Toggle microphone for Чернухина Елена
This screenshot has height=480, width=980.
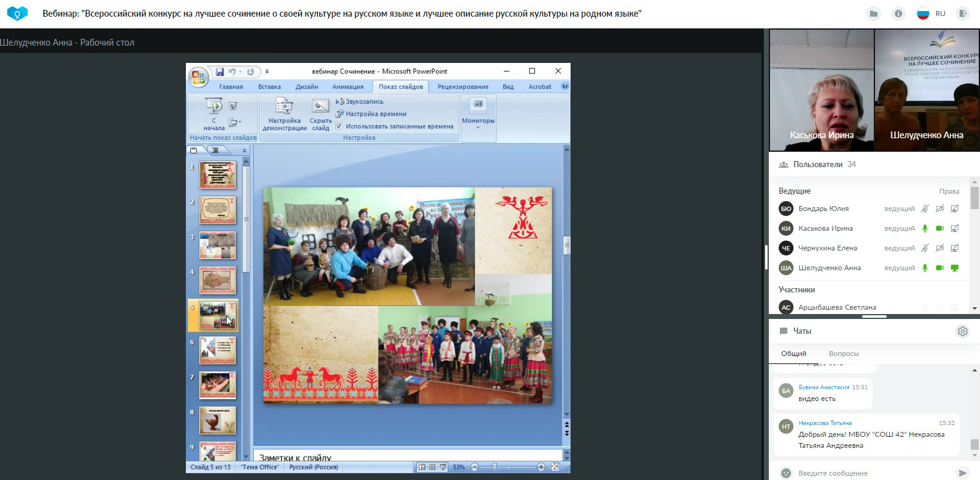coord(925,248)
